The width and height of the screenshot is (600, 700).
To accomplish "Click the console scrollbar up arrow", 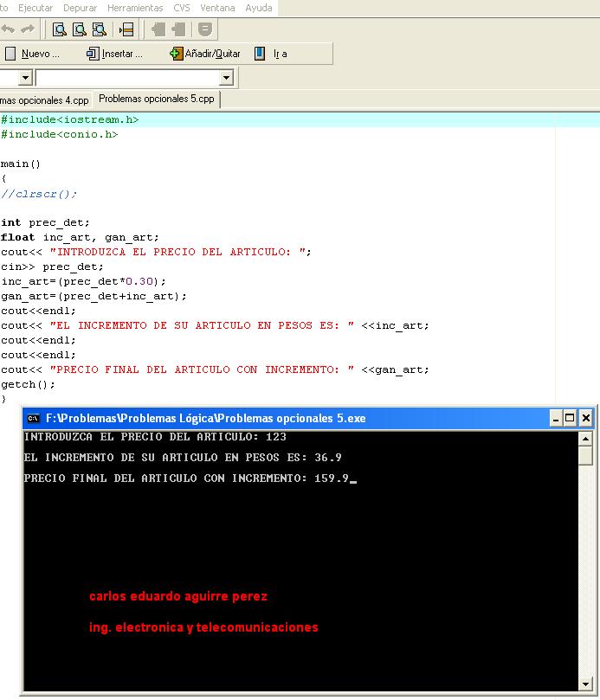I will click(585, 439).
